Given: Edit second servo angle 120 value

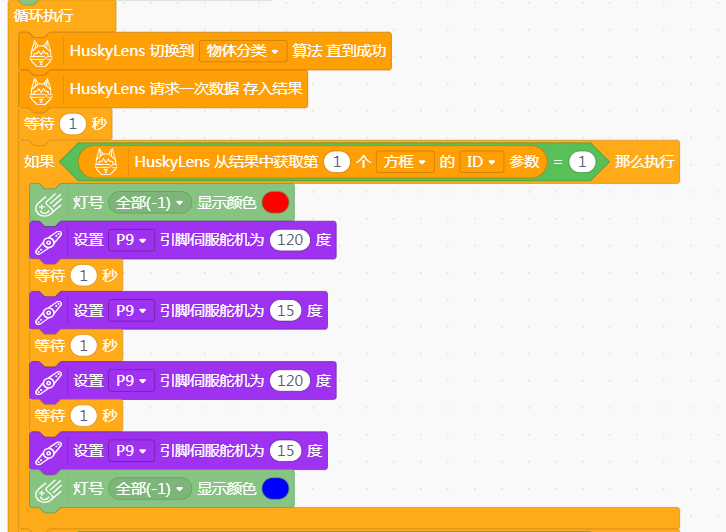Looking at the screenshot, I should point(290,381).
